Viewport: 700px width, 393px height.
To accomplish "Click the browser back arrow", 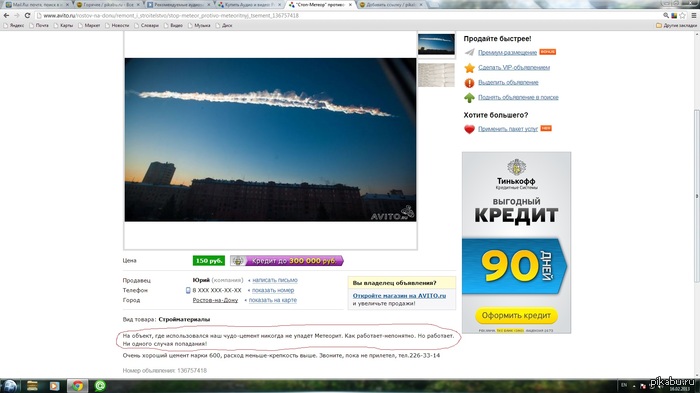I will (x=6, y=15).
